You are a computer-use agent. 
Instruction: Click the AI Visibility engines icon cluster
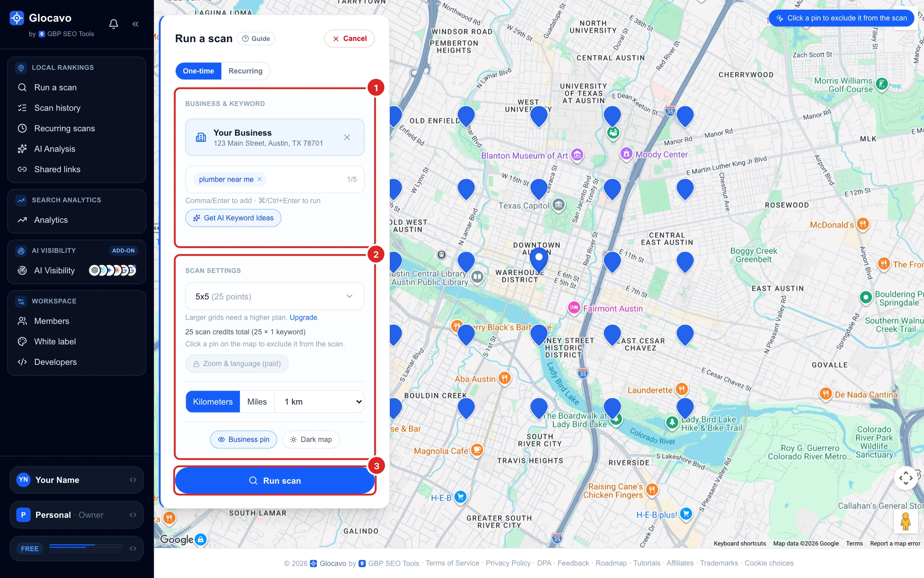[x=112, y=271]
